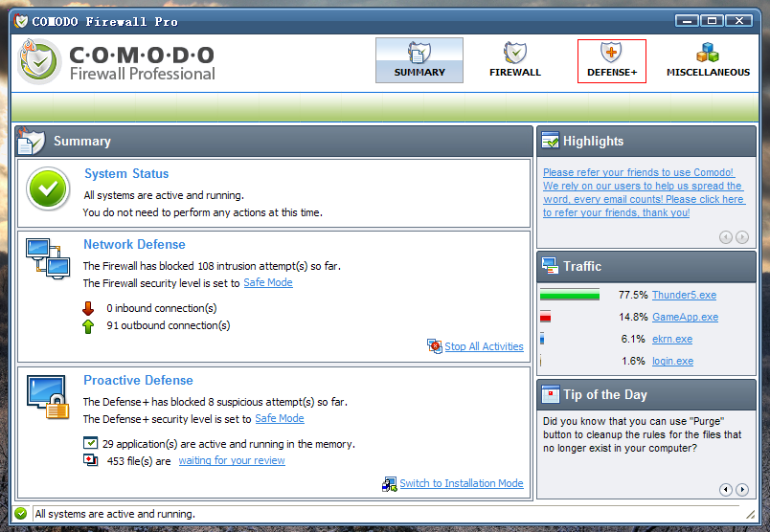
Task: Click the Comodo shield logo icon
Action: [x=40, y=61]
